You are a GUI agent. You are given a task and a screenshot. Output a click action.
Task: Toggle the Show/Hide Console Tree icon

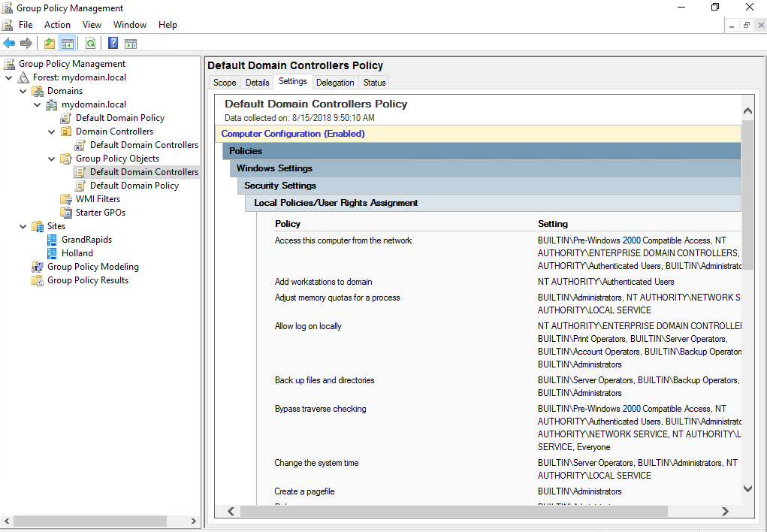click(x=68, y=44)
